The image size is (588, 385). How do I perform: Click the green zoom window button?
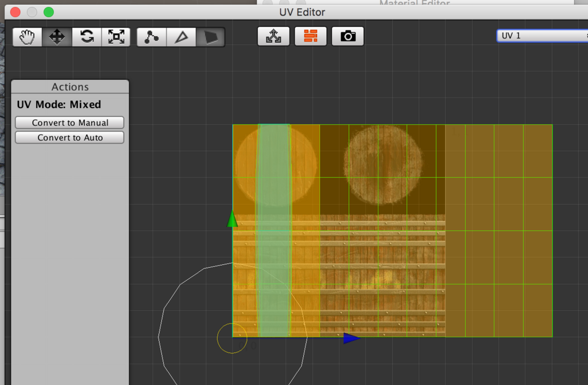49,12
